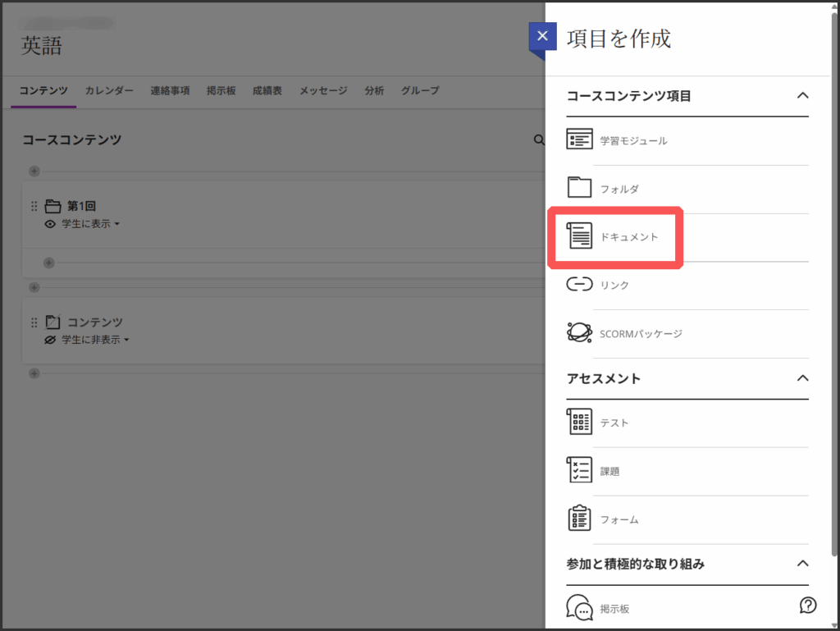The image size is (840, 631).
Task: Choose the リンク link icon
Action: pyautogui.click(x=579, y=285)
